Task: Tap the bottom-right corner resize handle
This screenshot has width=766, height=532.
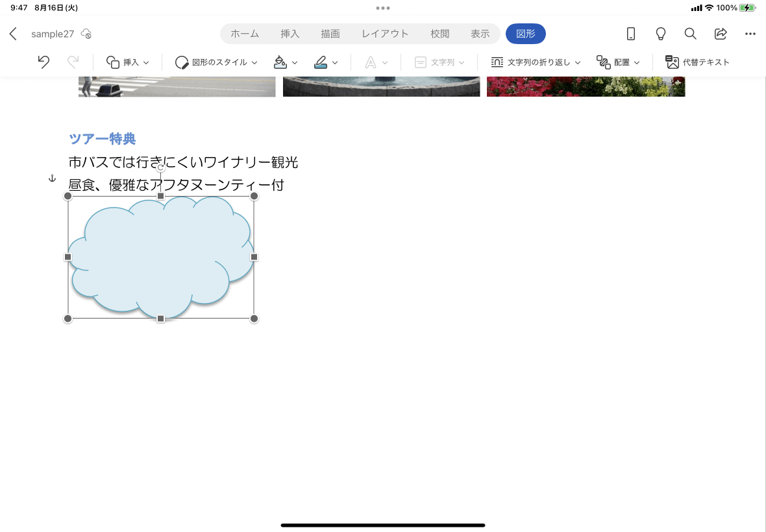Action: pyautogui.click(x=254, y=319)
